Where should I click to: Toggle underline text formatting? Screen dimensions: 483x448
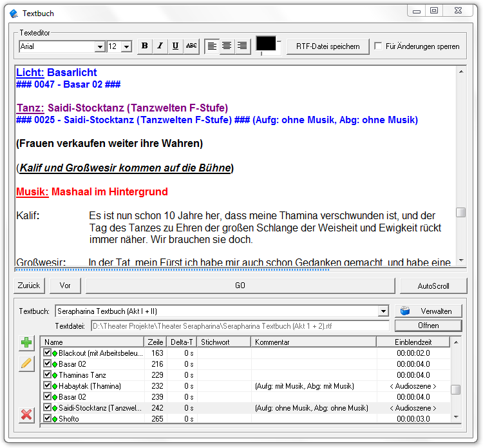click(x=175, y=46)
